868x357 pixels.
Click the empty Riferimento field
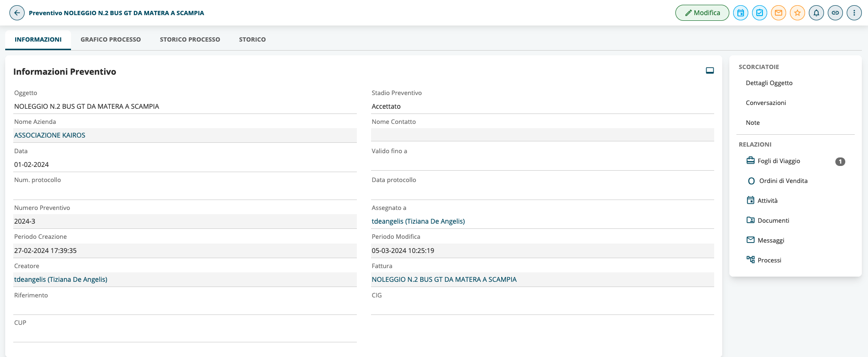click(x=185, y=308)
